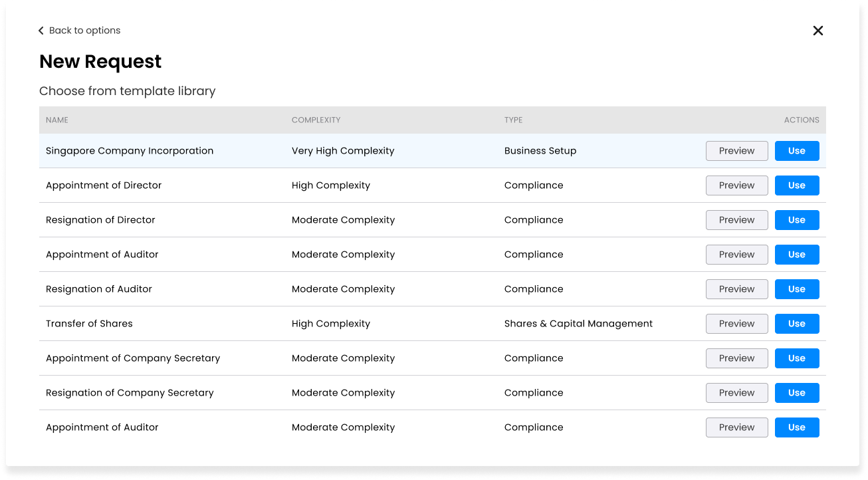
Task: Click the back chevron arrow icon
Action: tap(41, 31)
